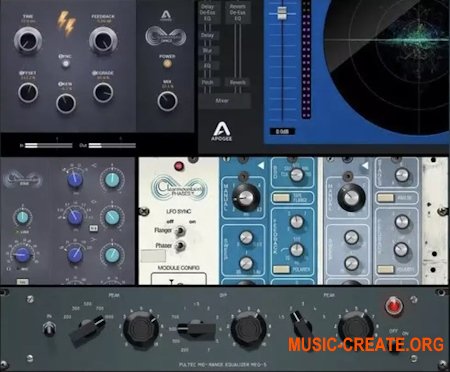The width and height of the screenshot is (450, 372).
Task: Click the Time knob
Action: 28,40
